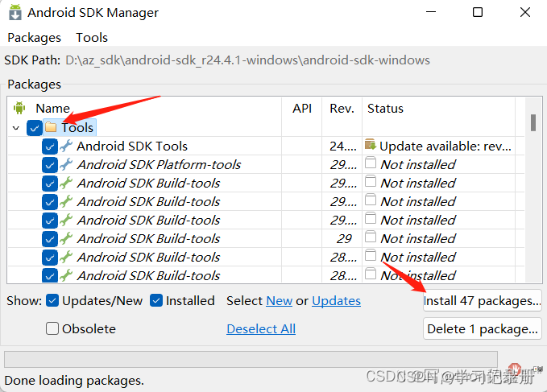Screen dimensions: 547x392
Task: Toggle the Updates/New filter checkbox
Action: pos(52,300)
